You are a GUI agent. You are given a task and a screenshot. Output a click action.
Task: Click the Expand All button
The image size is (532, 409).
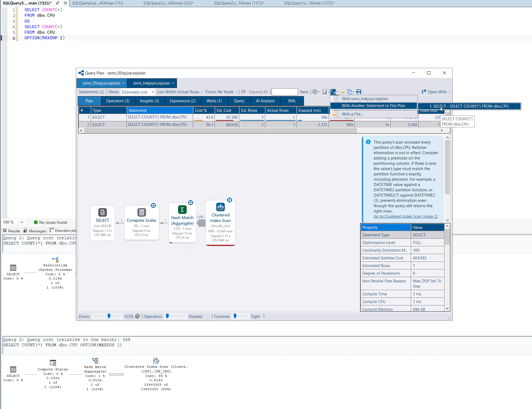(x=258, y=92)
